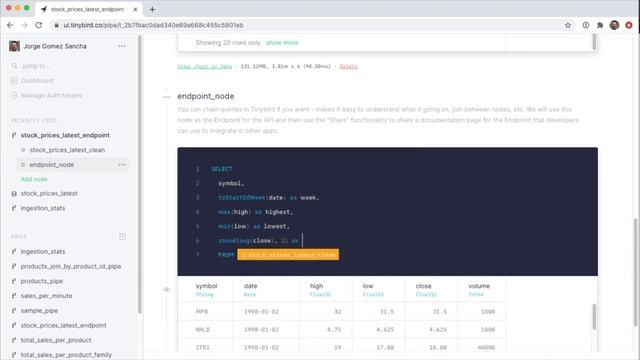Click the pipe icon beside products_pipe
Screen dimensions: 640x360
point(14,281)
